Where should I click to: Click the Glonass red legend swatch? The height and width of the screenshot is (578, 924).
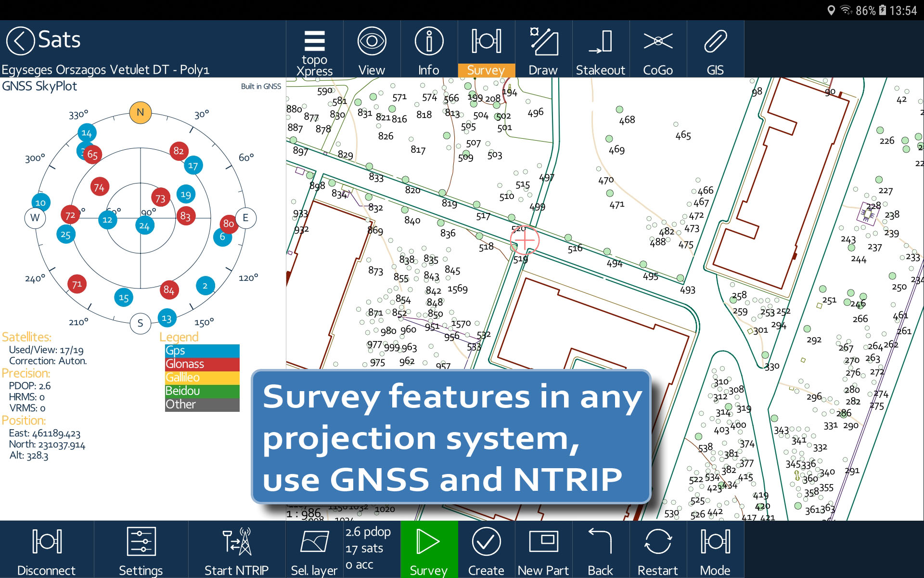click(x=202, y=364)
